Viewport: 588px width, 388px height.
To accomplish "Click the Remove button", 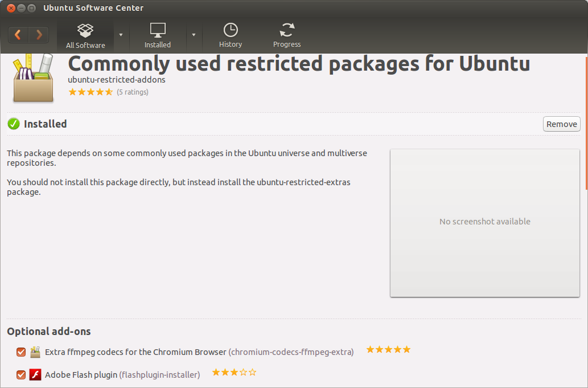I will [561, 124].
